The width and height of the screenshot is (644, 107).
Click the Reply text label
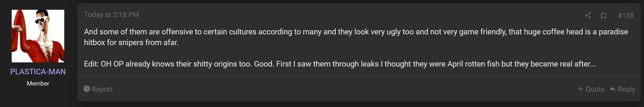coord(626,89)
